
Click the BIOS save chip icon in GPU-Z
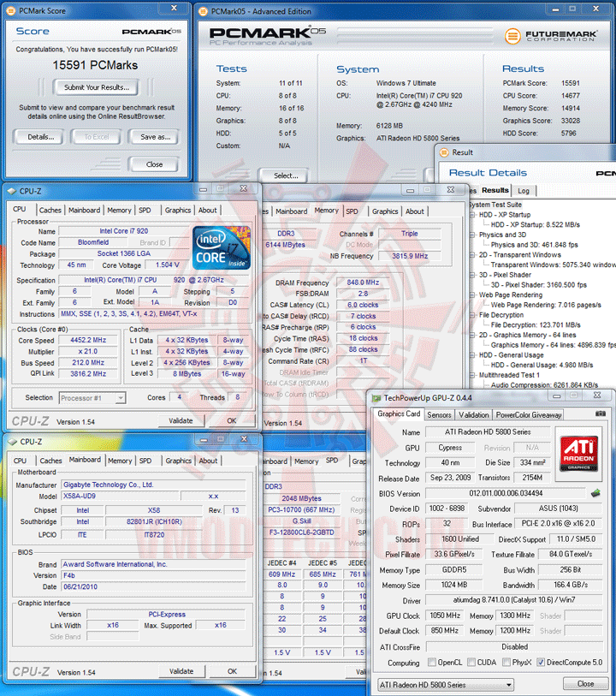[595, 493]
